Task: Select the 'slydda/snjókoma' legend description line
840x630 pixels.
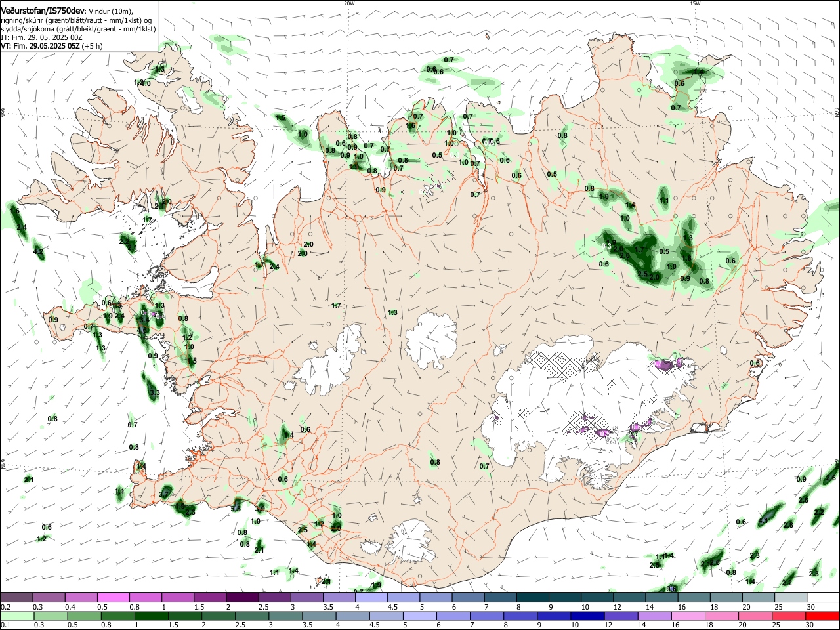Action: pos(78,29)
